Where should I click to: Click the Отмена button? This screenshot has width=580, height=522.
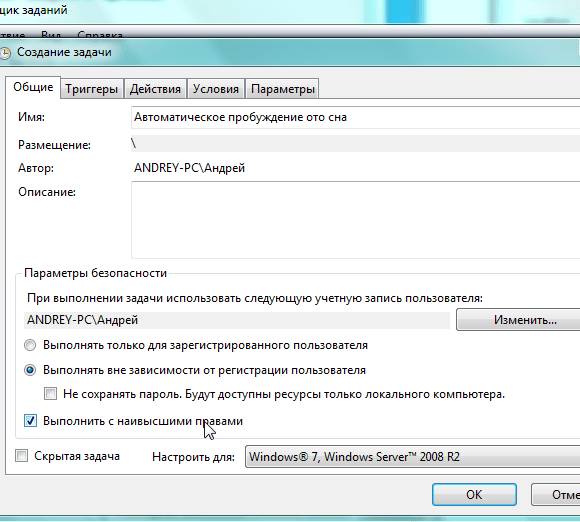pyautogui.click(x=556, y=494)
